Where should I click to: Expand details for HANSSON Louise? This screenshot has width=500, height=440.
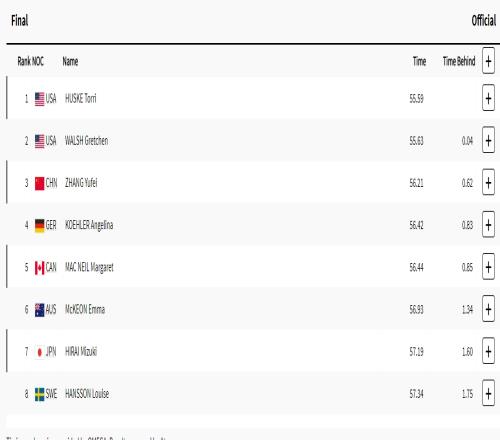(488, 394)
